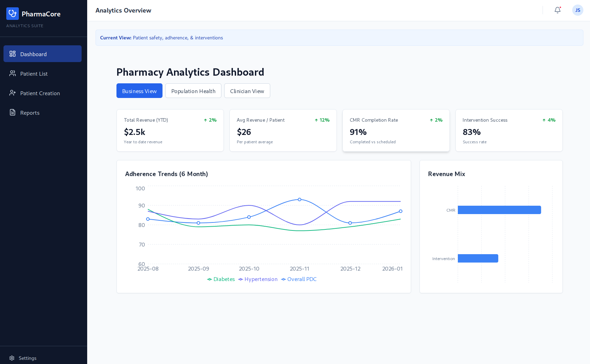The width and height of the screenshot is (590, 364).
Task: Click the Total Revenue YTD card
Action: (170, 130)
